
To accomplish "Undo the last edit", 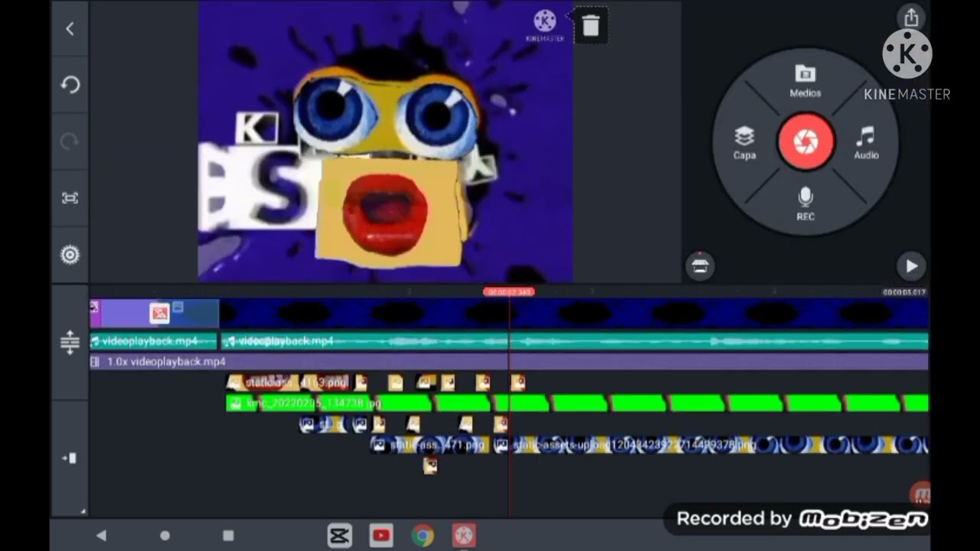I will pos(70,85).
